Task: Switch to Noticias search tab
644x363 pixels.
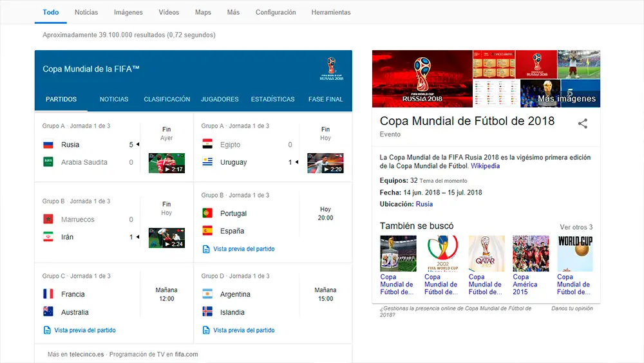Action: (x=86, y=12)
